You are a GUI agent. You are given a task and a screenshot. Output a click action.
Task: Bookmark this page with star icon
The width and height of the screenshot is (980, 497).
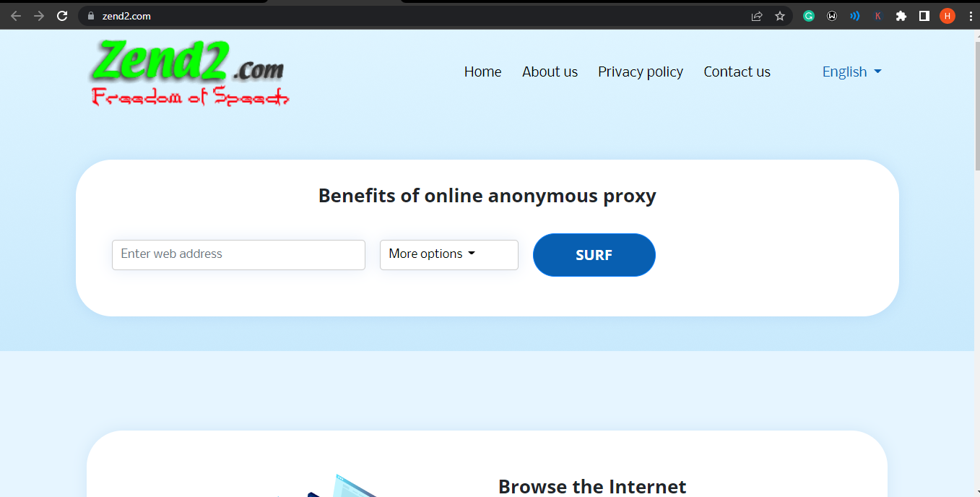[780, 16]
